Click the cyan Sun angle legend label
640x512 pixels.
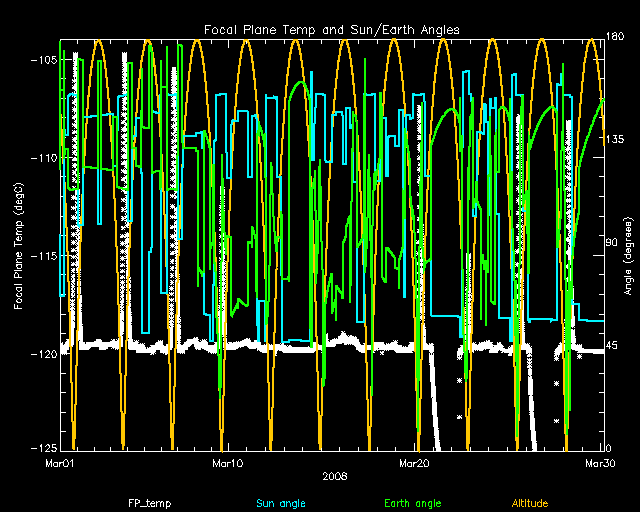[280, 504]
